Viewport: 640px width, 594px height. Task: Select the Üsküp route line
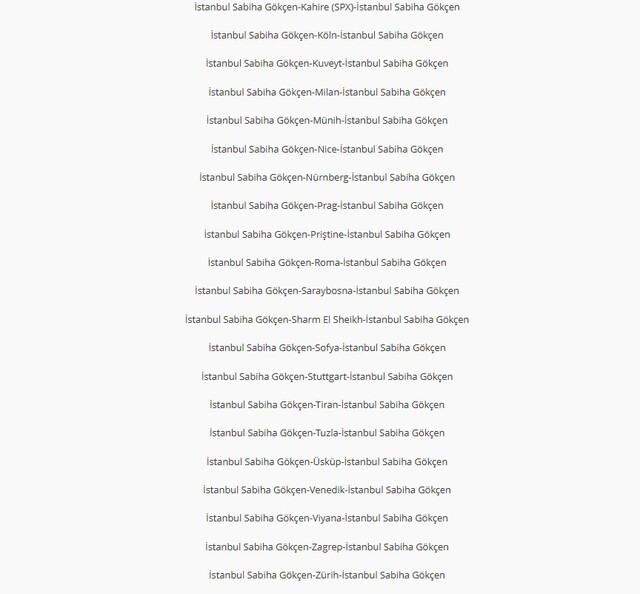327,462
